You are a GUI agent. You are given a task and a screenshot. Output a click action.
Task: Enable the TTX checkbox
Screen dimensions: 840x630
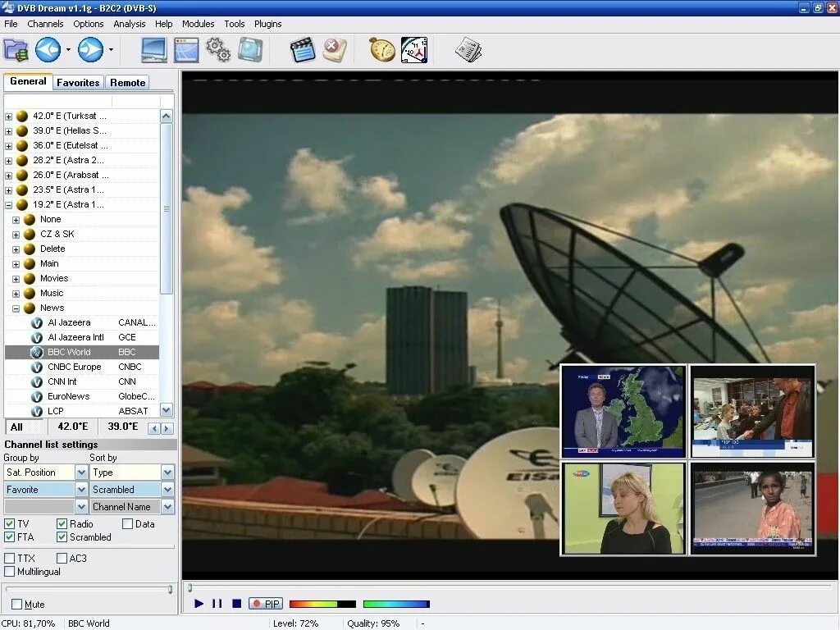click(9, 558)
